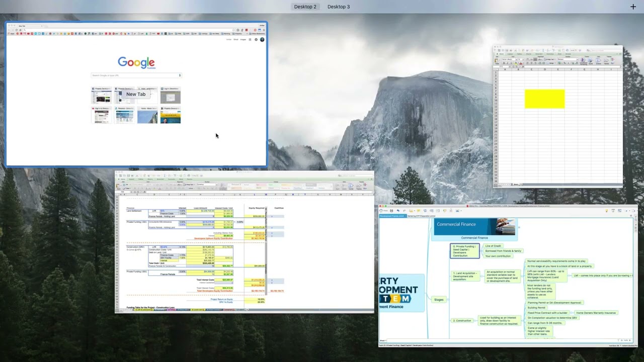
Task: Click the Google search box in Chrome
Action: pos(136,75)
